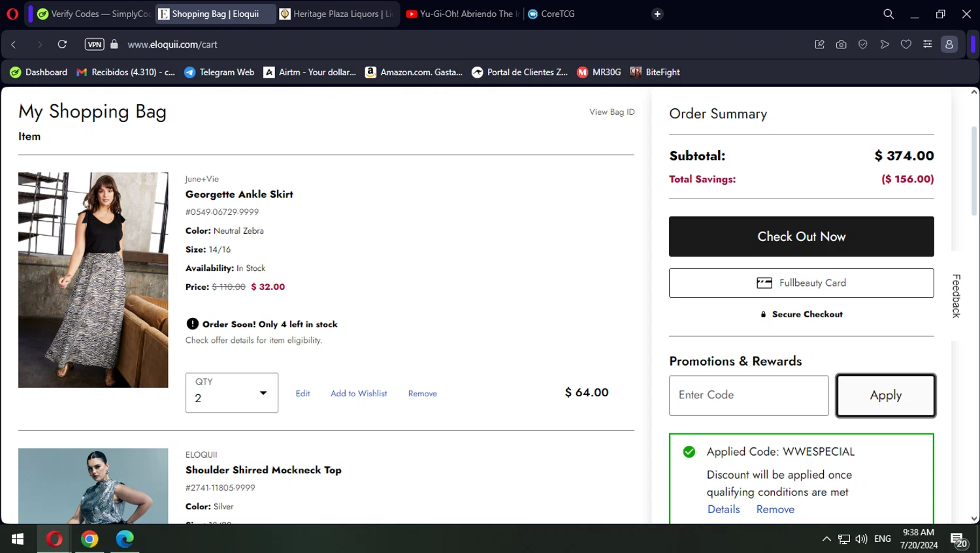Click the Fullbeauty Card button

pos(802,283)
